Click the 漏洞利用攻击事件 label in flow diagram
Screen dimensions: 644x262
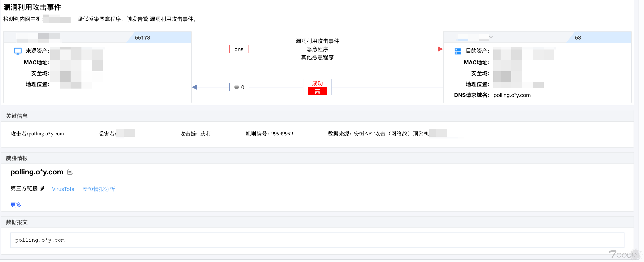tap(317, 41)
